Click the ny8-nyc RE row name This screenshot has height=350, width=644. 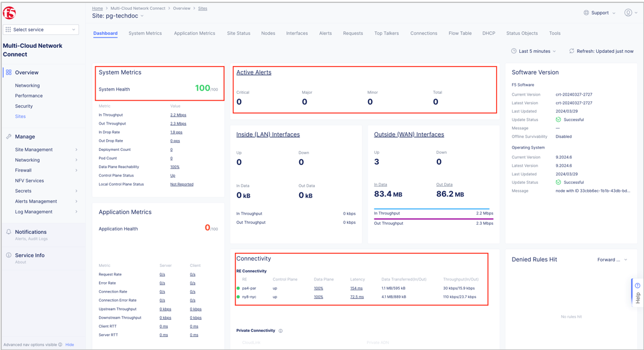tap(249, 297)
